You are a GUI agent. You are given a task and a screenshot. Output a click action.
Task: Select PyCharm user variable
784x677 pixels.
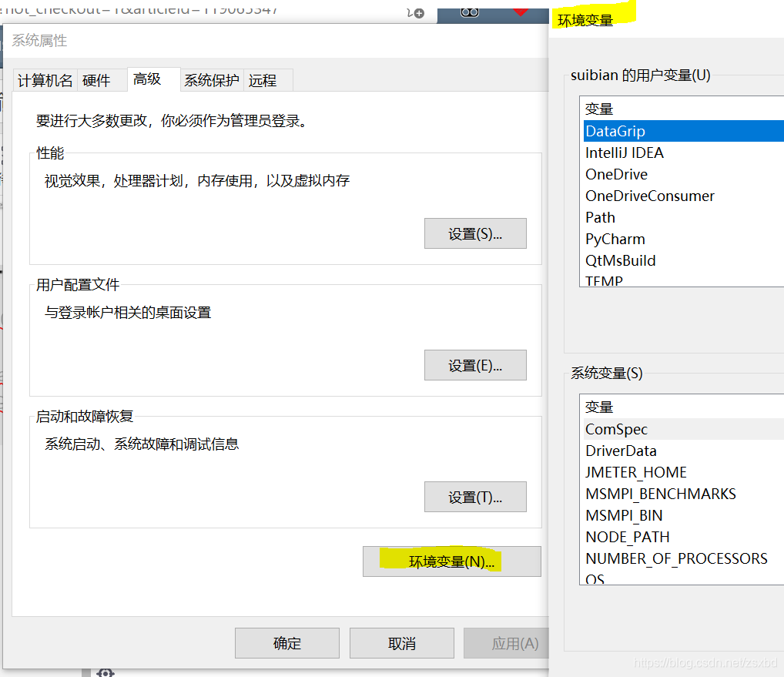[x=684, y=239]
